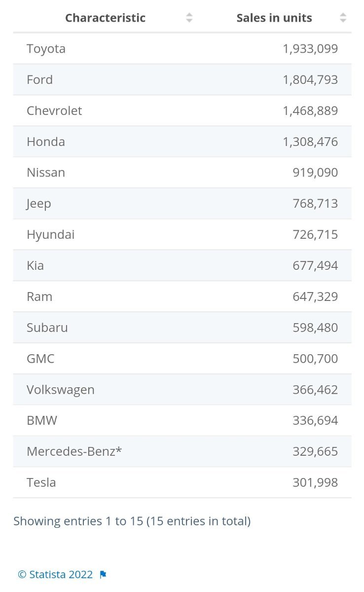Select the Mercedes-Benz* entry
Viewport: 364px width, 592px height.
[x=74, y=451]
